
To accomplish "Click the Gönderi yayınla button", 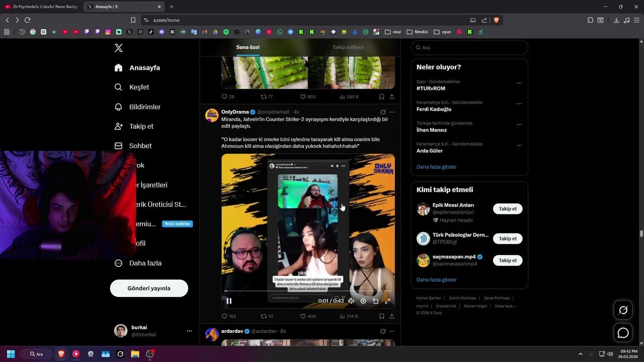I will [149, 288].
